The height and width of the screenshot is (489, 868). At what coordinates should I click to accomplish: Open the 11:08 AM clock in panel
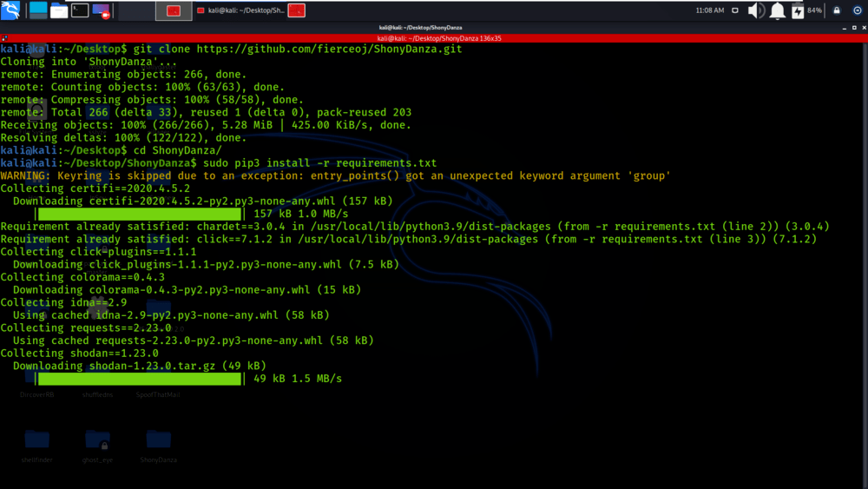710,10
